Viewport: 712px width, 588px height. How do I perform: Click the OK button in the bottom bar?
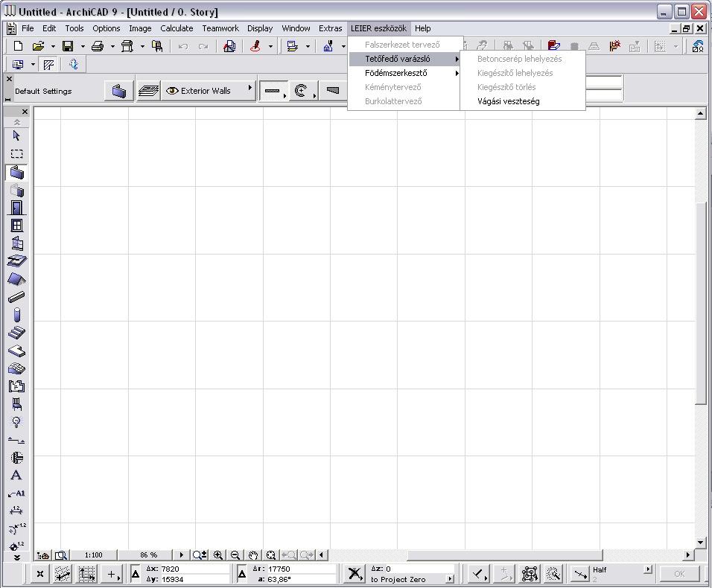pyautogui.click(x=679, y=574)
